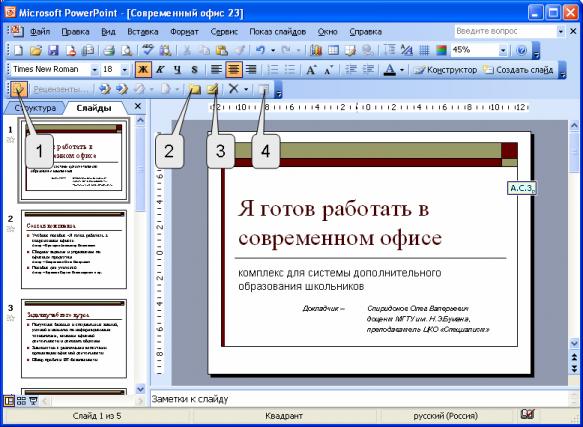Image resolution: width=583 pixels, height=427 pixels.
Task: Click the Конструктор button
Action: click(446, 70)
